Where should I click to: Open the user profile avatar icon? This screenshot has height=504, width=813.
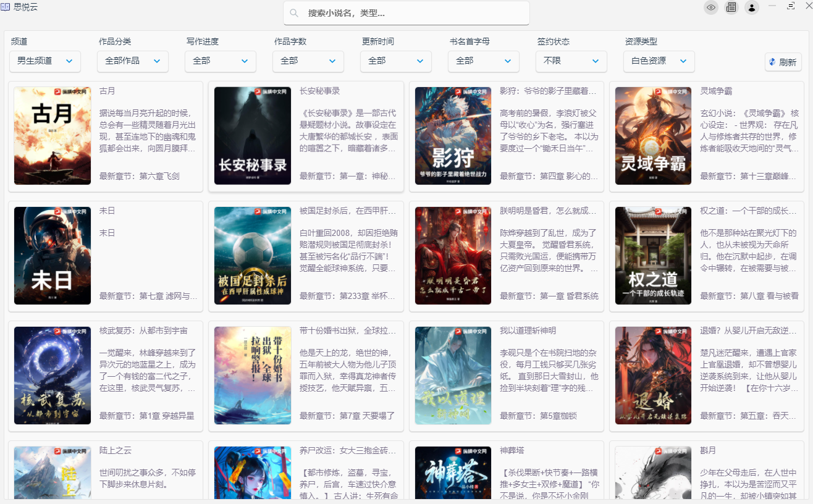tap(752, 7)
